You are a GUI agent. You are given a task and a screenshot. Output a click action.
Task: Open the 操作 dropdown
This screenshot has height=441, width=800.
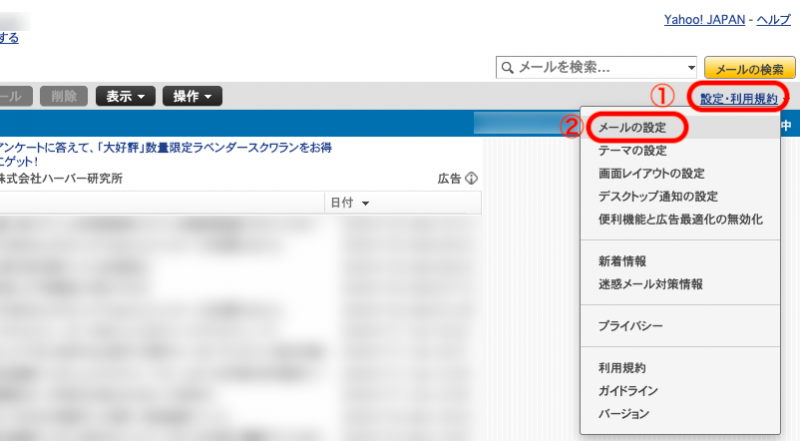(192, 96)
